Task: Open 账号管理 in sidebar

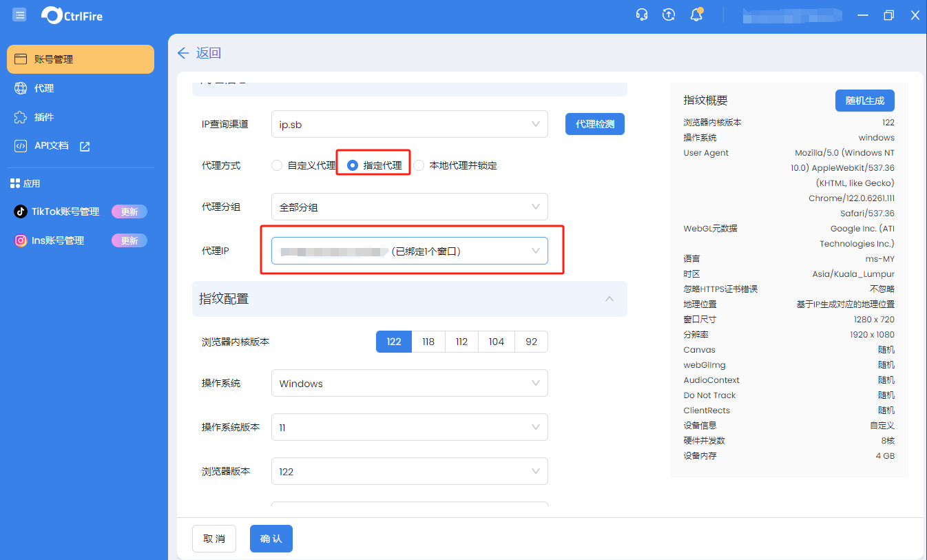Action: (x=81, y=59)
